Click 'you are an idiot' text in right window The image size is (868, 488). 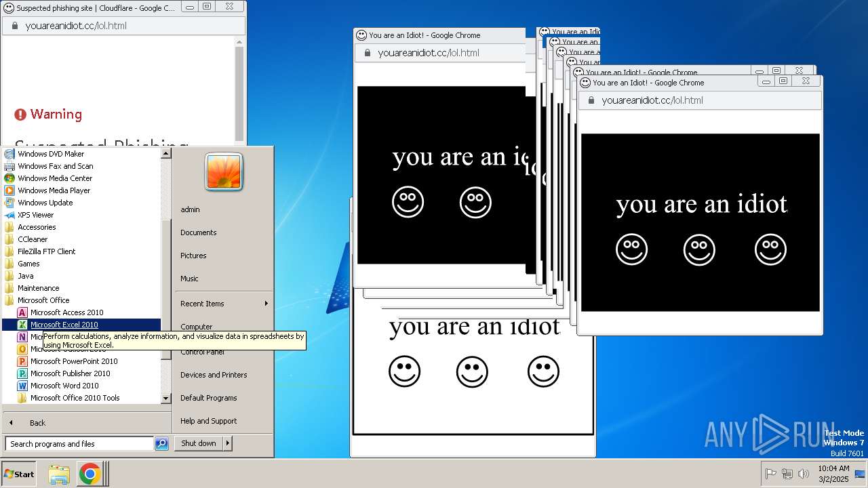pyautogui.click(x=701, y=204)
